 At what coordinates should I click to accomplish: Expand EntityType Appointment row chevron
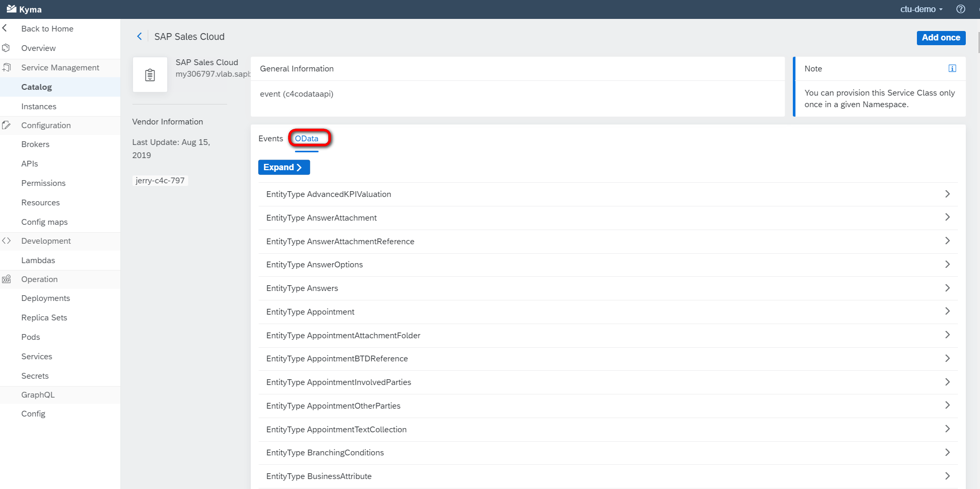click(947, 311)
